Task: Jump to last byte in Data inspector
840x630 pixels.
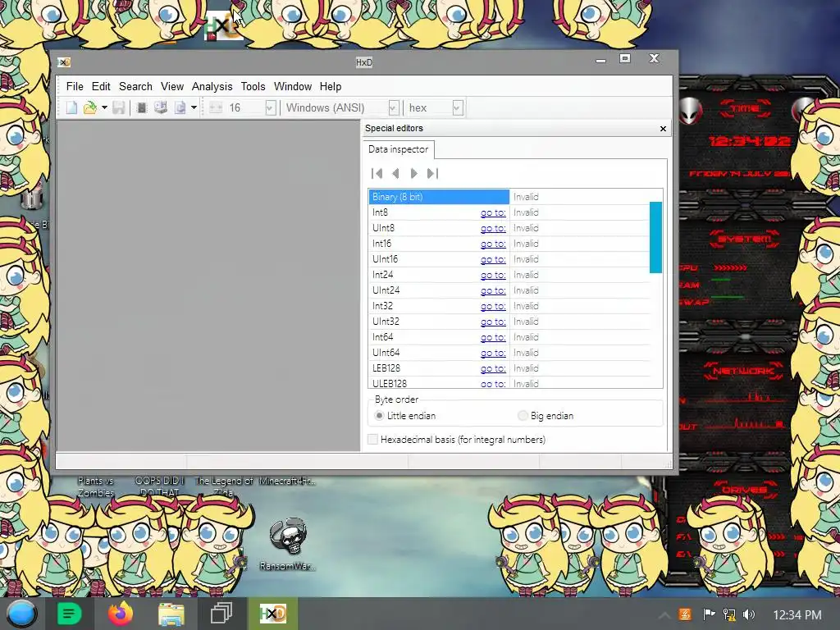Action: tap(432, 173)
